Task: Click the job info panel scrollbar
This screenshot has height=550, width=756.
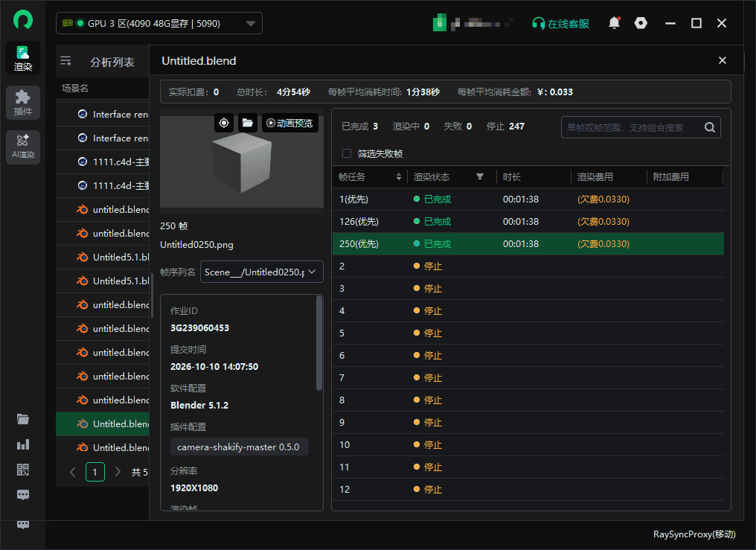Action: pyautogui.click(x=318, y=342)
